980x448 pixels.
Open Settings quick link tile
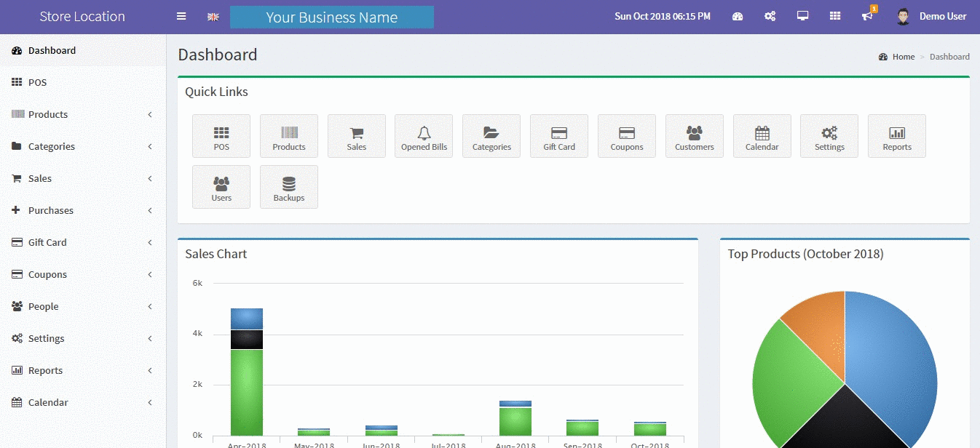coord(829,136)
